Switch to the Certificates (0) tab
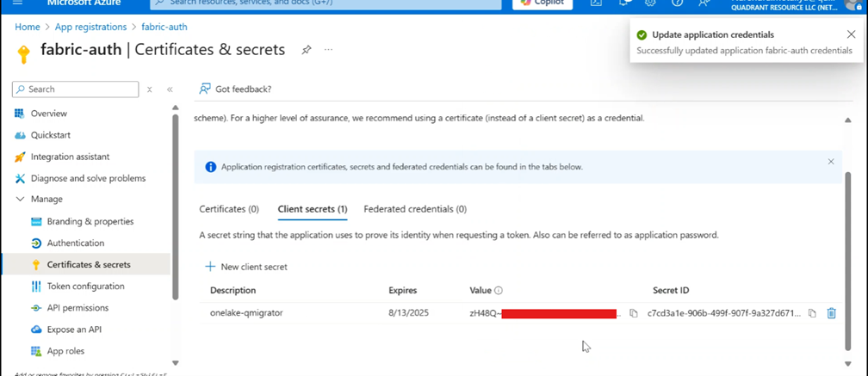Image resolution: width=868 pixels, height=376 pixels. pyautogui.click(x=229, y=209)
